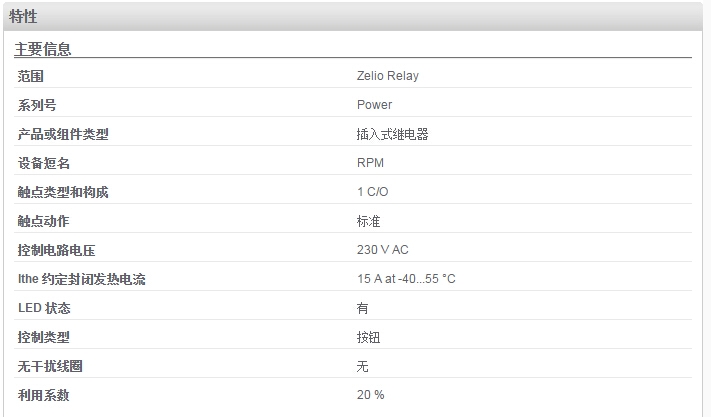
Task: Click the 系列号 label
Action: pos(37,105)
